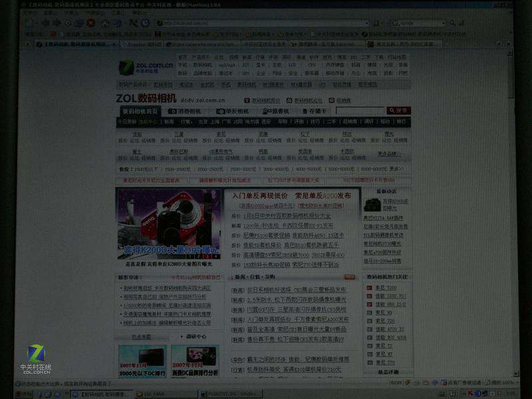Click the memory card icon labeled 存储卡
Image resolution: width=532 pixels, height=399 pixels.
click(x=305, y=111)
